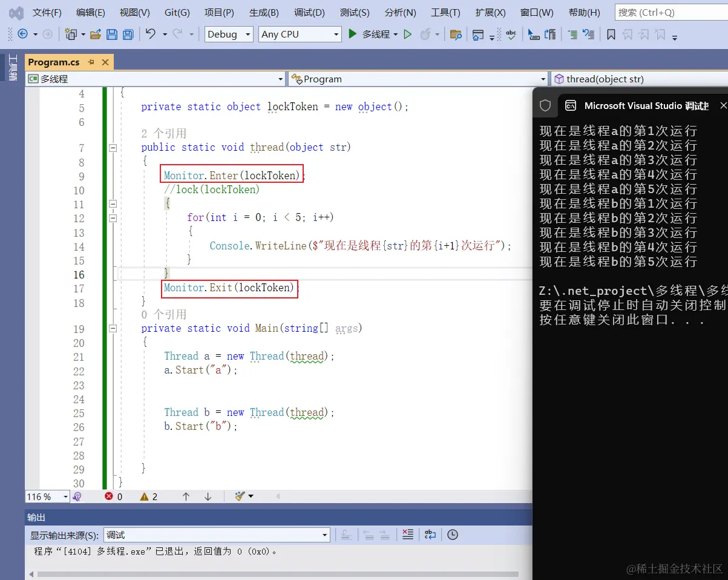This screenshot has height=580, width=728.
Task: Close the Program.cs tab
Action: 105,62
